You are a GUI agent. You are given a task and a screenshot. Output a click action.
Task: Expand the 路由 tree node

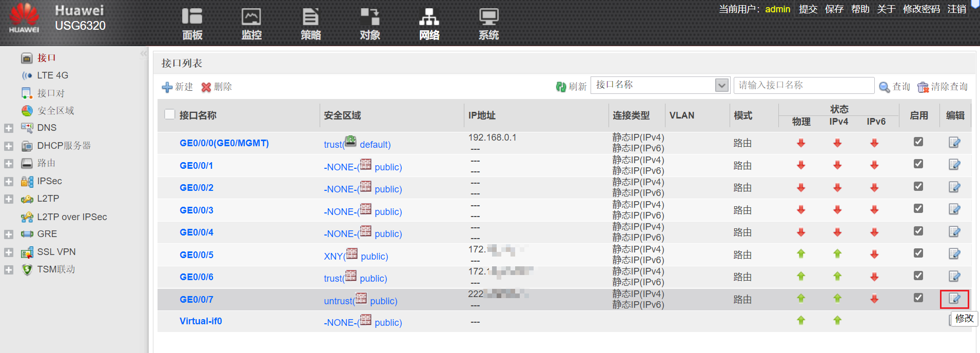point(9,164)
